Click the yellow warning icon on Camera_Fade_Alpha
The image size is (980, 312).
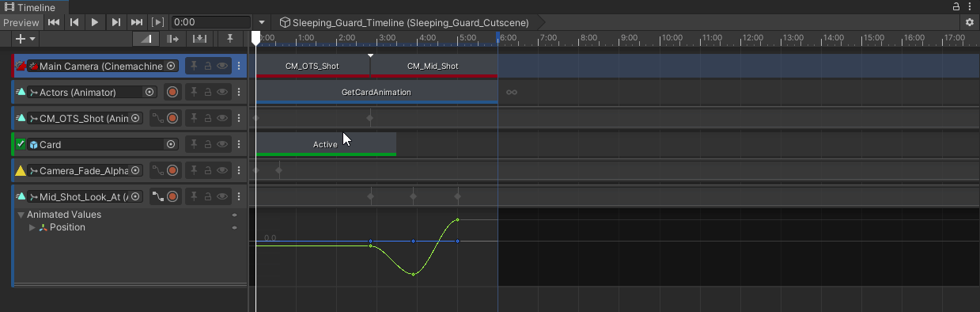[21, 170]
